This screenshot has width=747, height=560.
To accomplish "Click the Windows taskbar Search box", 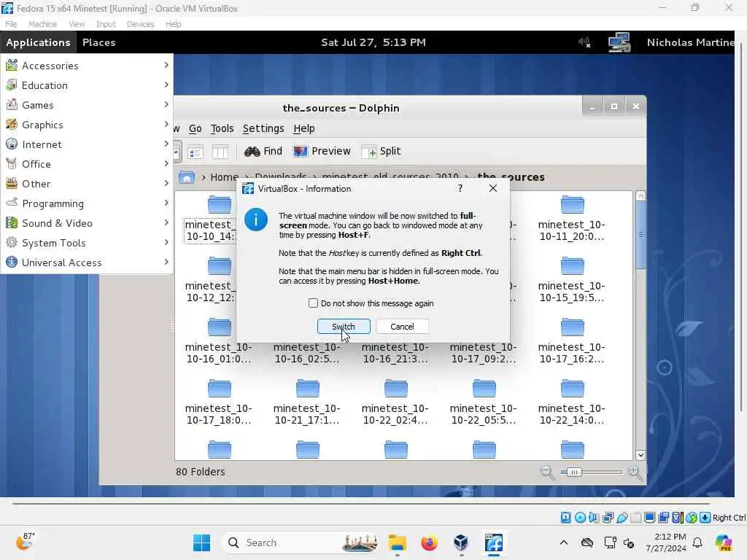I will (301, 542).
